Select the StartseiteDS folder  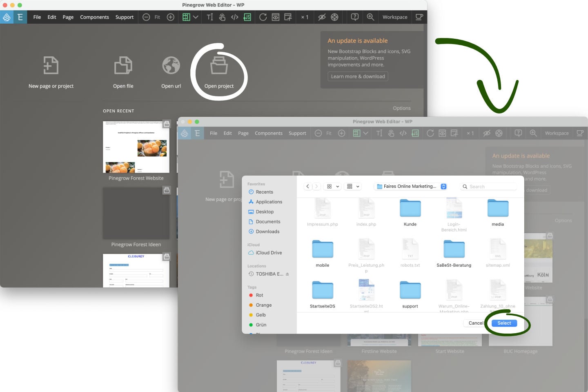(323, 294)
